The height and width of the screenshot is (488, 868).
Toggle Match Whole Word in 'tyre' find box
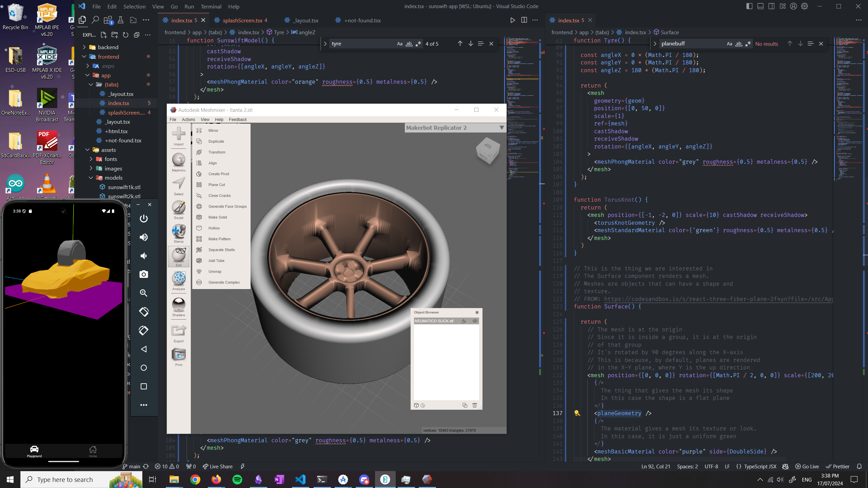[409, 44]
